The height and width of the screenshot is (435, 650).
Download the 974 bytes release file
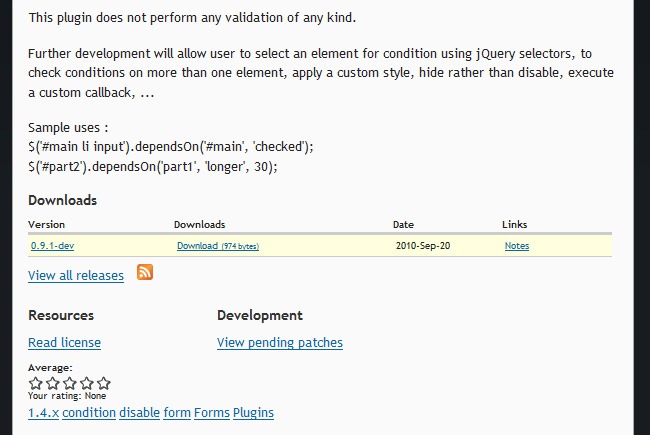click(217, 246)
